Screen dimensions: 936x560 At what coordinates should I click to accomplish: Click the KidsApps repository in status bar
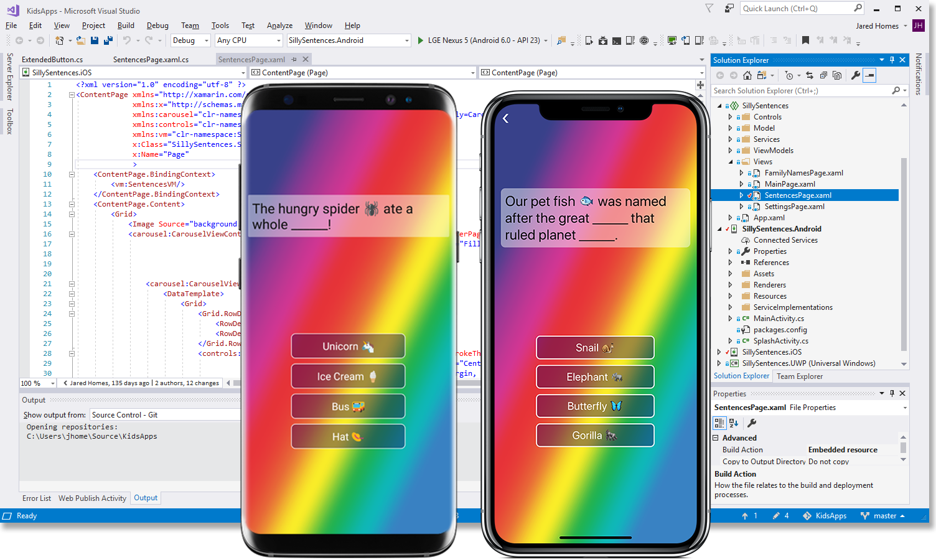point(825,516)
